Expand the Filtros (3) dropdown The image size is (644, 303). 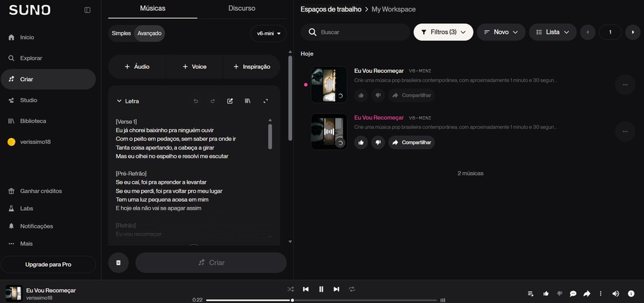tap(443, 32)
